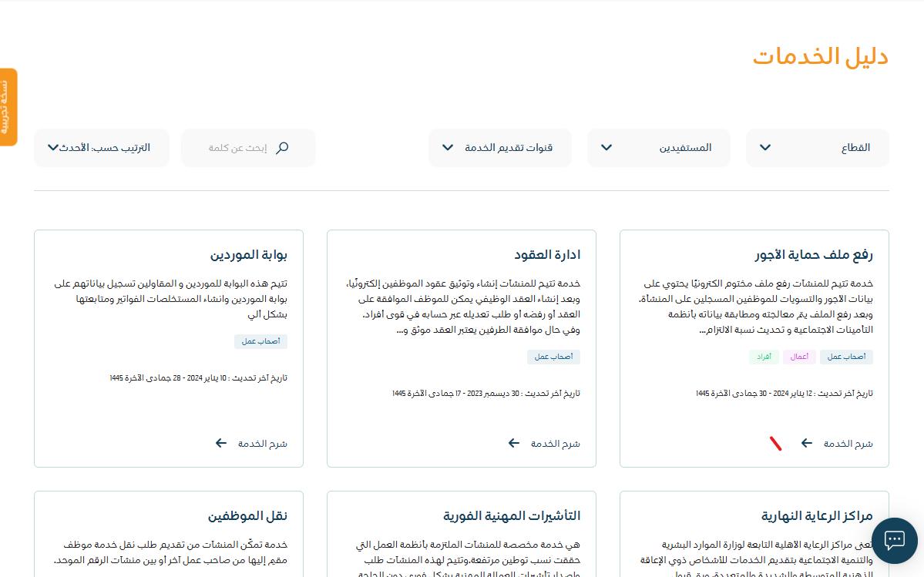Click chevron of قنوات تقديم الخدمة dropdown

(x=448, y=148)
